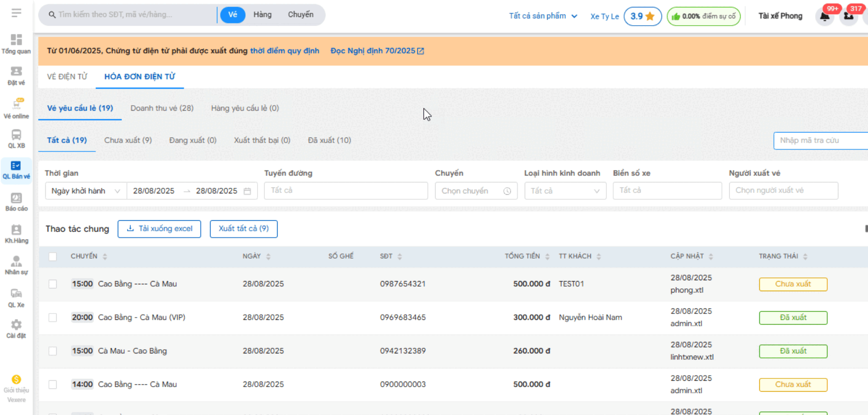Select the Chưa xuất (9) tab

tap(128, 140)
